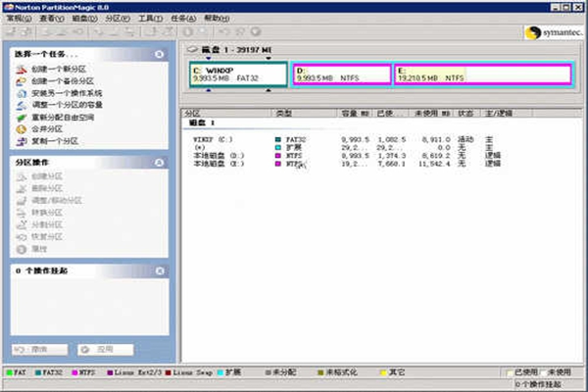
Task: Open the 工具(T) menu
Action: pyautogui.click(x=149, y=19)
